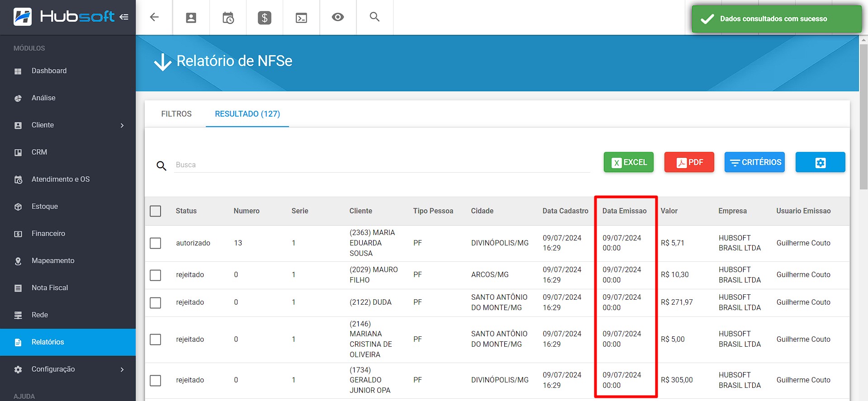Click the magnifier search toolbar icon

coord(375,17)
